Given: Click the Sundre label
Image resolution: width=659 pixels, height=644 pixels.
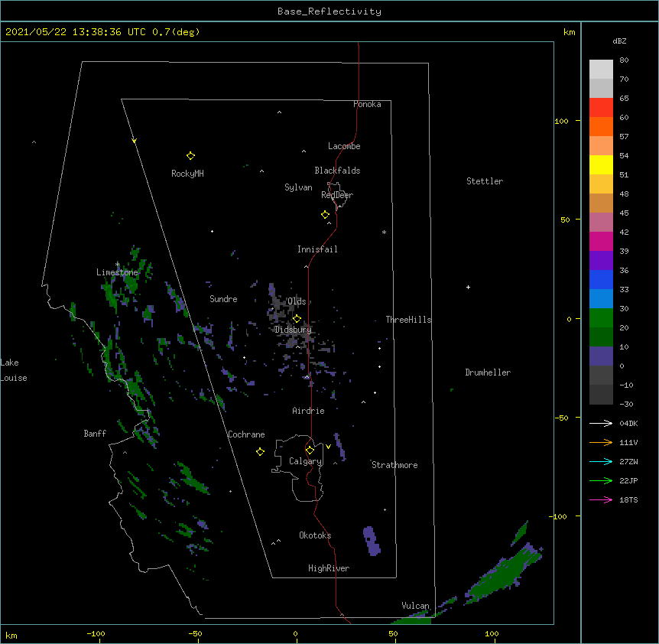Looking at the screenshot, I should [223, 299].
